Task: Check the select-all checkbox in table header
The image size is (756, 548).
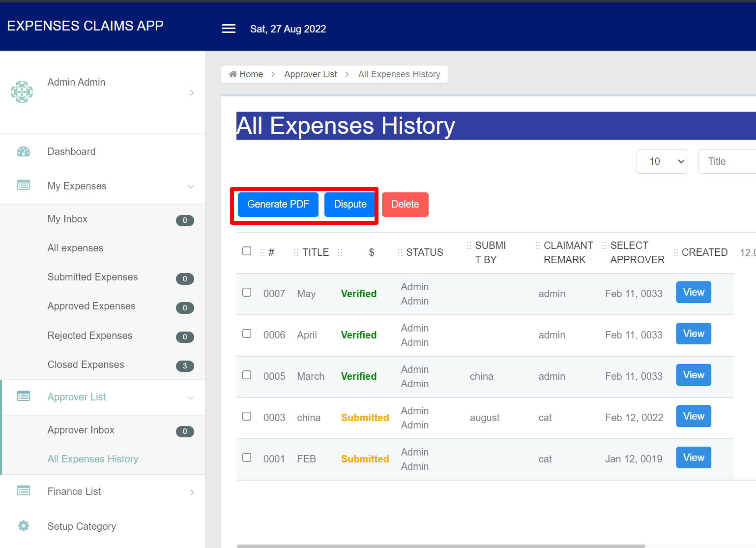Action: (247, 251)
